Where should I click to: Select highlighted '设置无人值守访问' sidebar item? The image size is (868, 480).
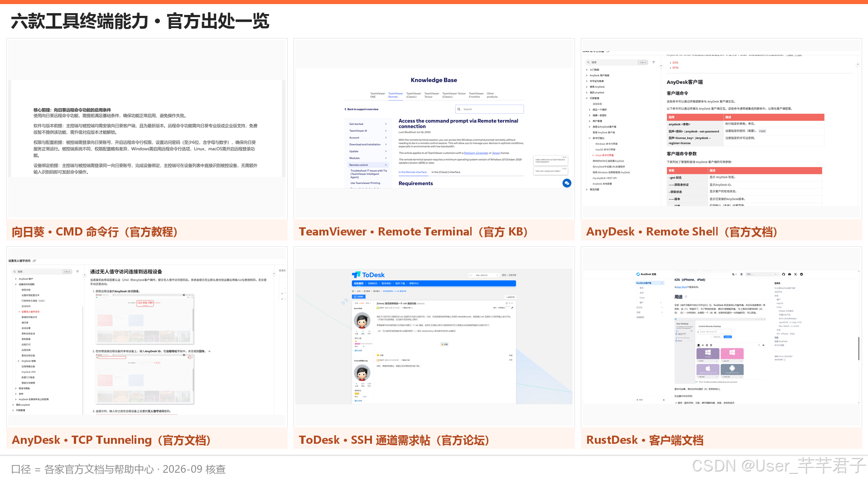pos(30,312)
